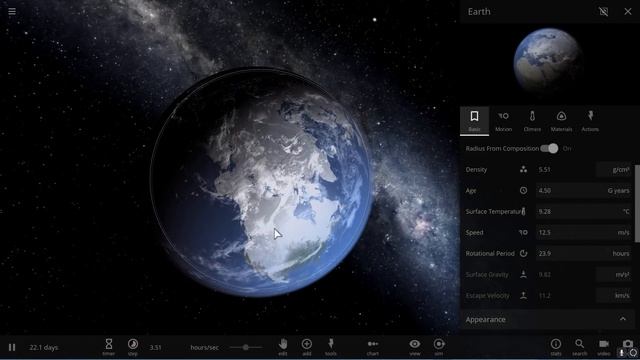Viewport: 640px width, 360px height.
Task: Open the Surface Gravity m/s² unit selector
Action: pos(614,274)
